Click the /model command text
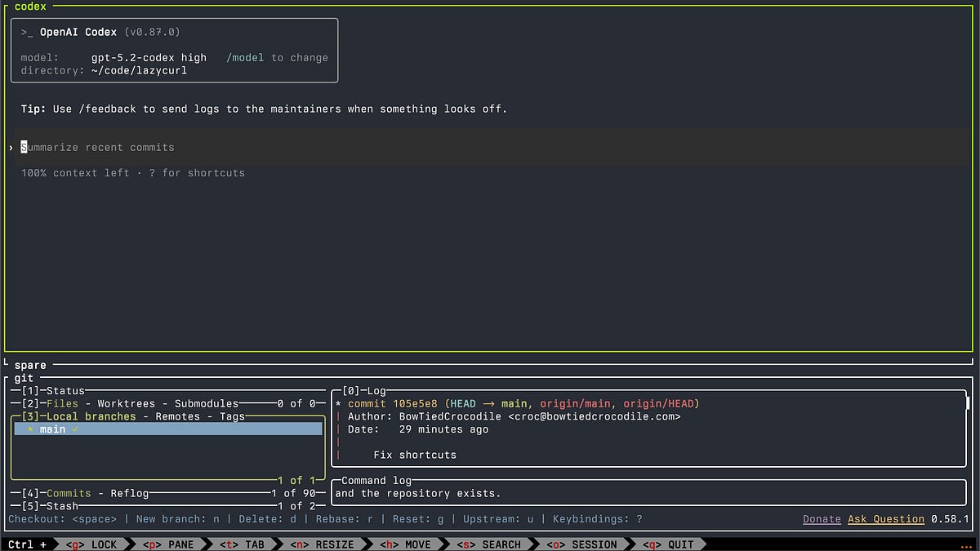This screenshot has width=980, height=551. point(246,57)
